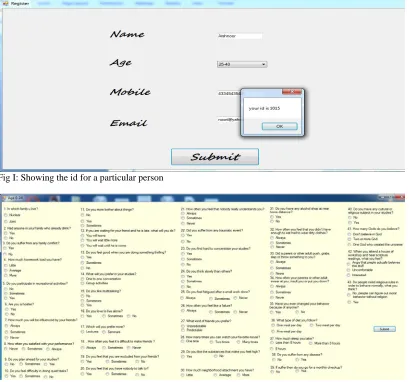Click the Mobile number input field
Screen dimensions: 409x382
pyautogui.click(x=229, y=93)
